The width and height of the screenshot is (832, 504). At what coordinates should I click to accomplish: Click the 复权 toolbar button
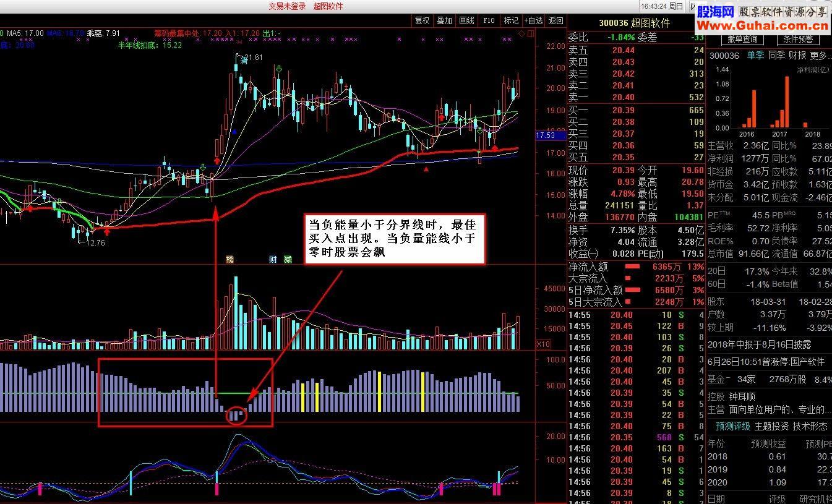[422, 20]
